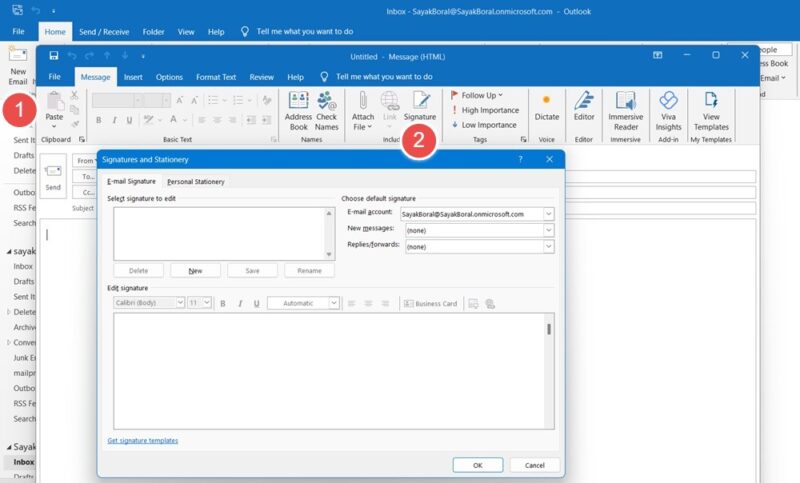
Task: Toggle Underline in the signature editor toolbar
Action: coord(257,303)
